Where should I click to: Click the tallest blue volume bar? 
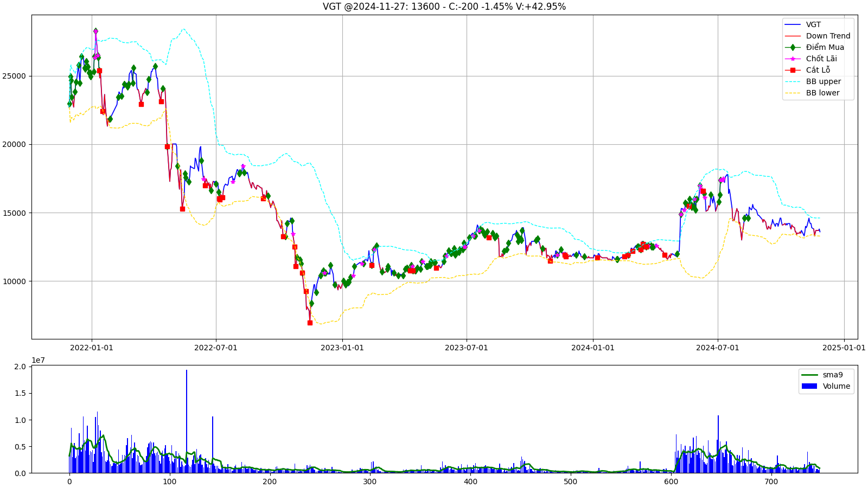187,421
